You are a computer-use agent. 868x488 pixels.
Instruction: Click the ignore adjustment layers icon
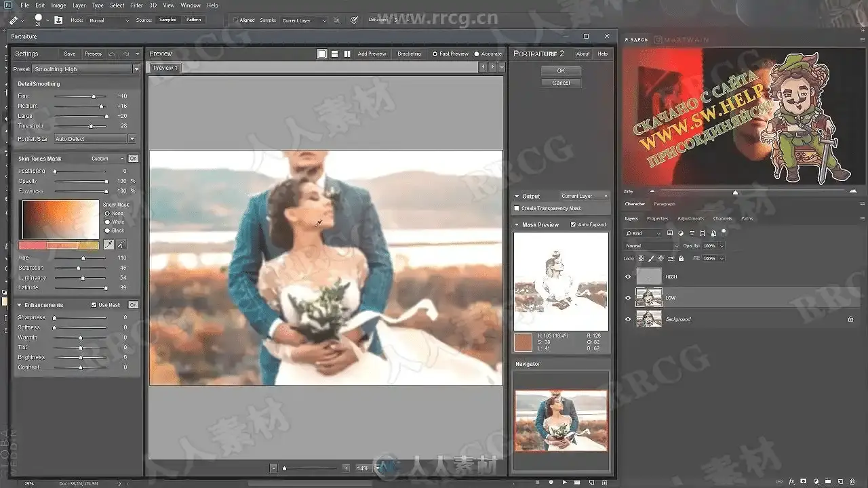coord(337,20)
